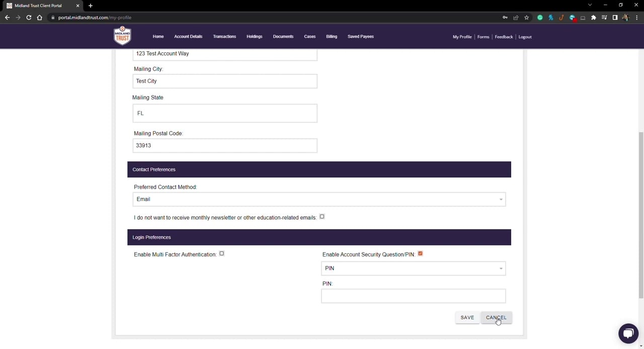Expand the Preferred Contact Method dropdown

(319, 199)
